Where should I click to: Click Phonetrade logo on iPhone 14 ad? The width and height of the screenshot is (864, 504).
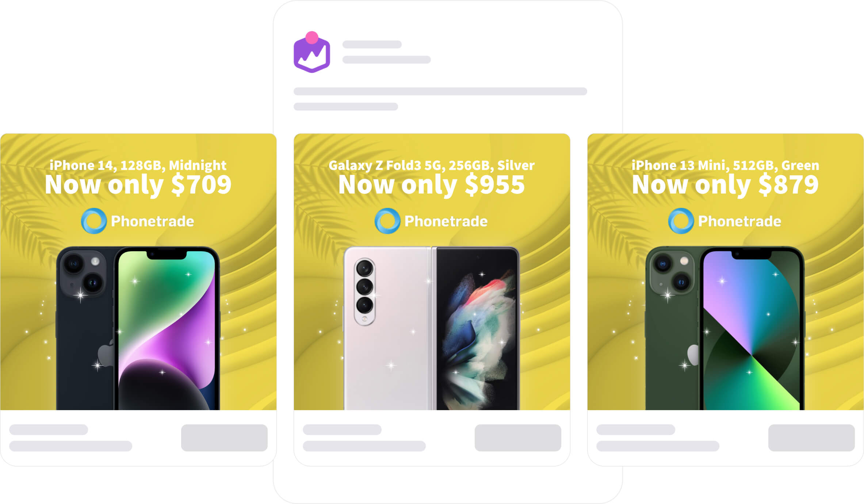[x=137, y=221]
